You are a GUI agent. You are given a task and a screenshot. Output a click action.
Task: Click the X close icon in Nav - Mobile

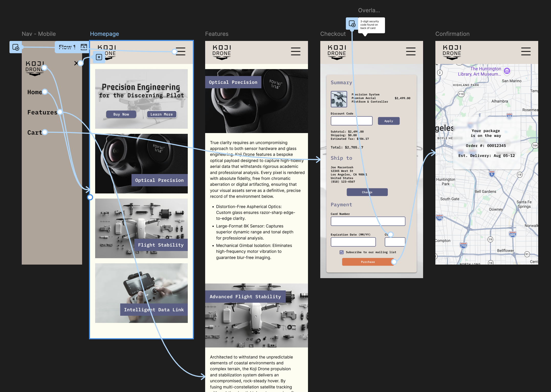(x=76, y=63)
